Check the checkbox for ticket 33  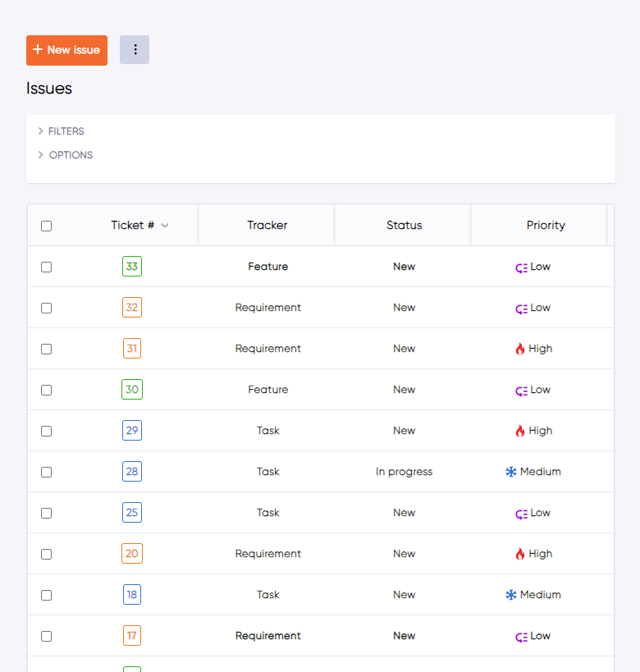point(46,267)
